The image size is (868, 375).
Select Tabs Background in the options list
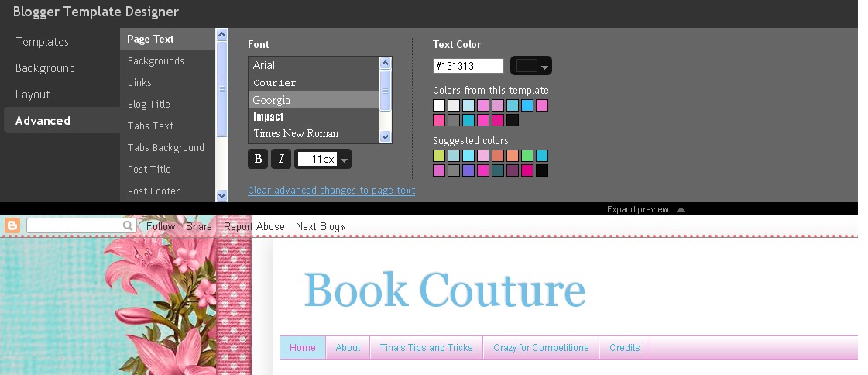167,147
